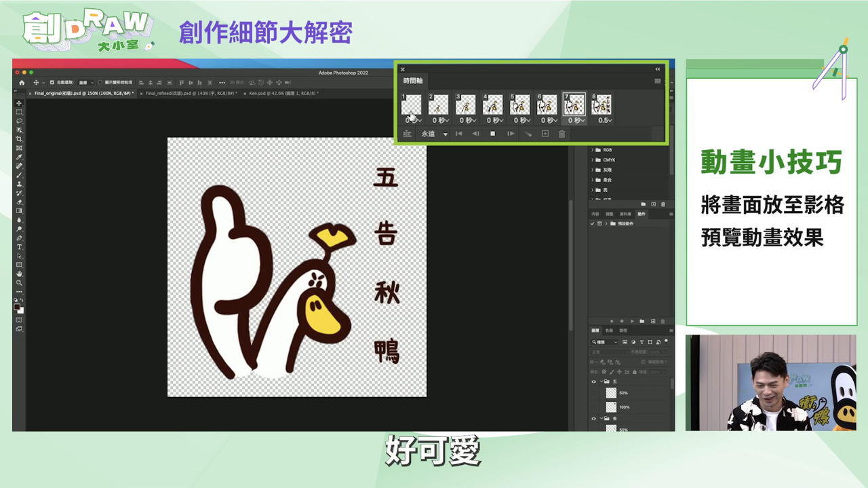The image size is (868, 488).
Task: Jump to first frame in timeline
Action: click(x=458, y=134)
